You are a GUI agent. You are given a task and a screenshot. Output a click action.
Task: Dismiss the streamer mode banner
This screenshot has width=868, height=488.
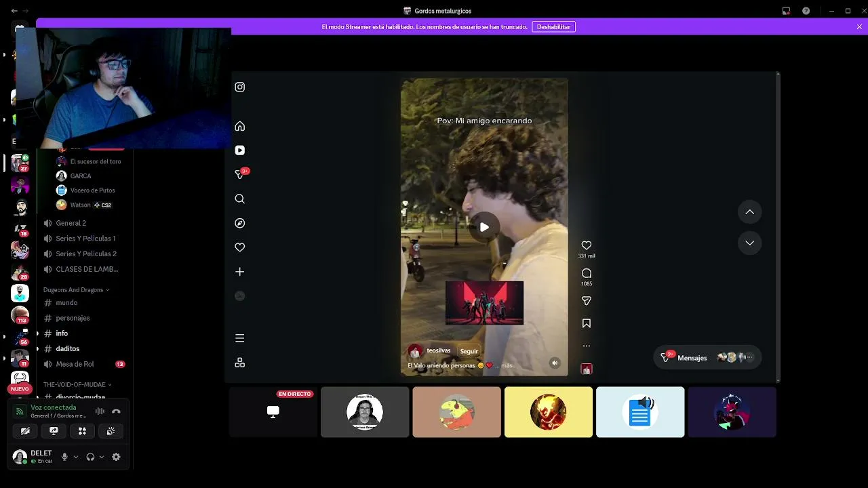(x=859, y=26)
